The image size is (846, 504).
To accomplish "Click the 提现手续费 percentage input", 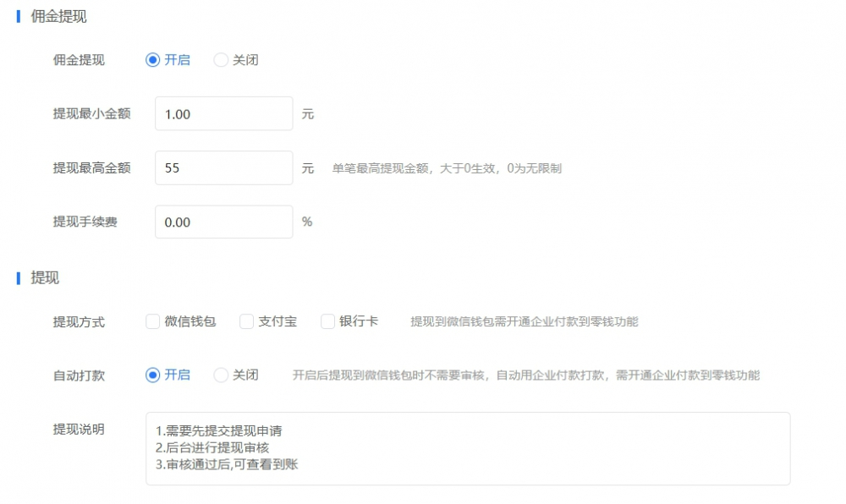I will pos(223,222).
